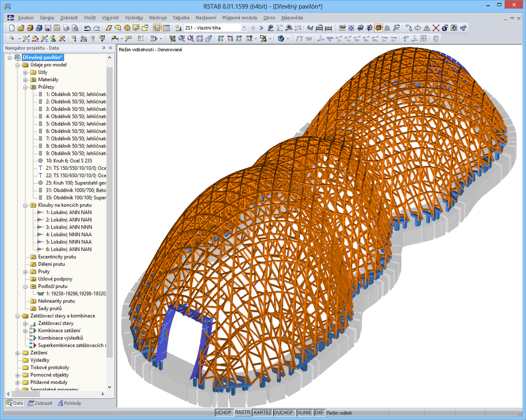The height and width of the screenshot is (420, 526).
Task: Select the Kombinace výsledků item
Action: pyautogui.click(x=60, y=338)
